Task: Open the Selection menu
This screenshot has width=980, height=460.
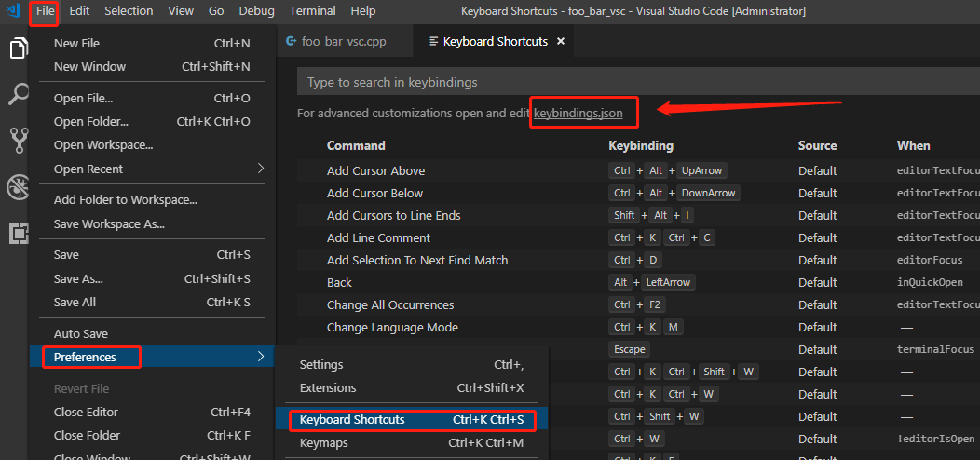Action: (129, 11)
